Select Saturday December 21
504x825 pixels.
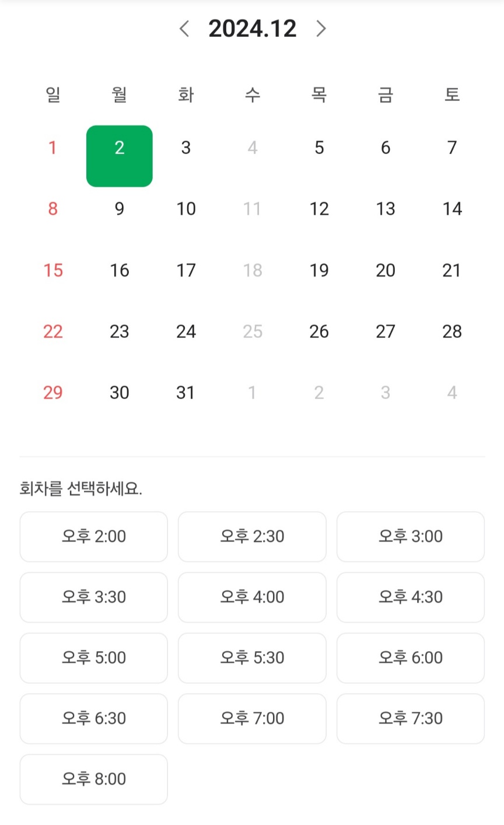pos(452,270)
